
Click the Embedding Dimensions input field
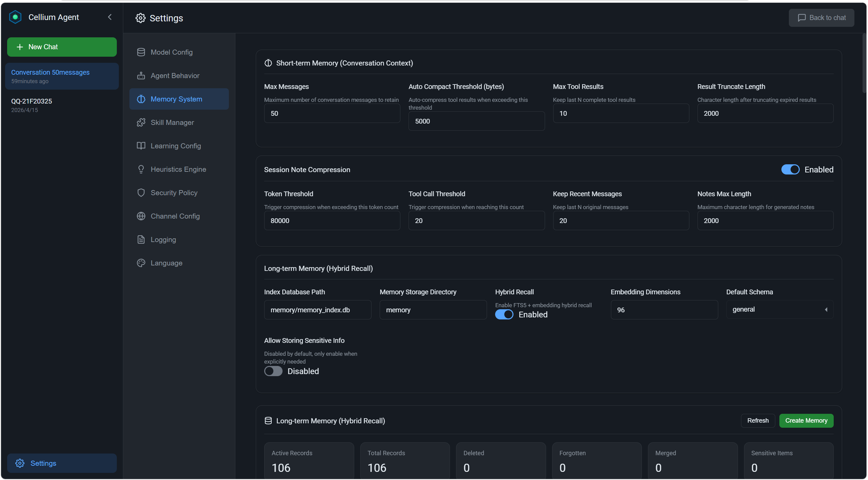[x=664, y=310]
